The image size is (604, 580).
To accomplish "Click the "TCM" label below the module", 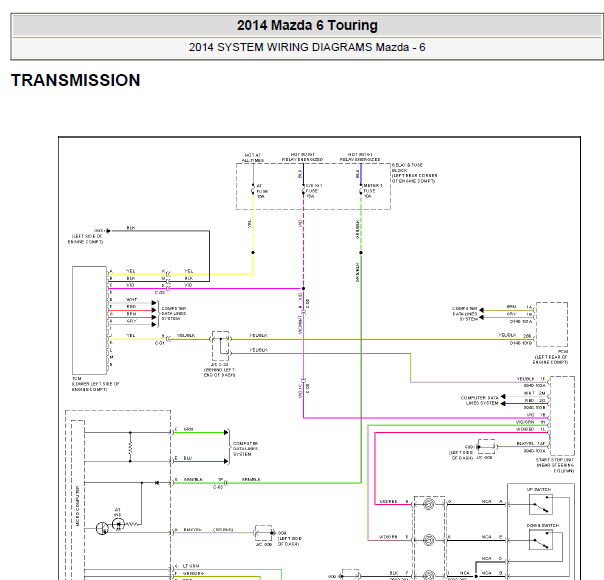I will pos(77,379).
